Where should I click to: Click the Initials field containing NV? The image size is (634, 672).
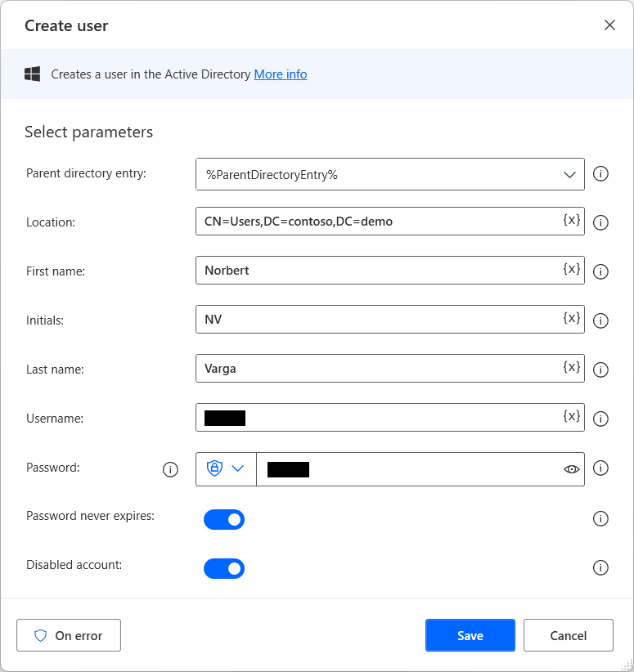[x=390, y=320]
